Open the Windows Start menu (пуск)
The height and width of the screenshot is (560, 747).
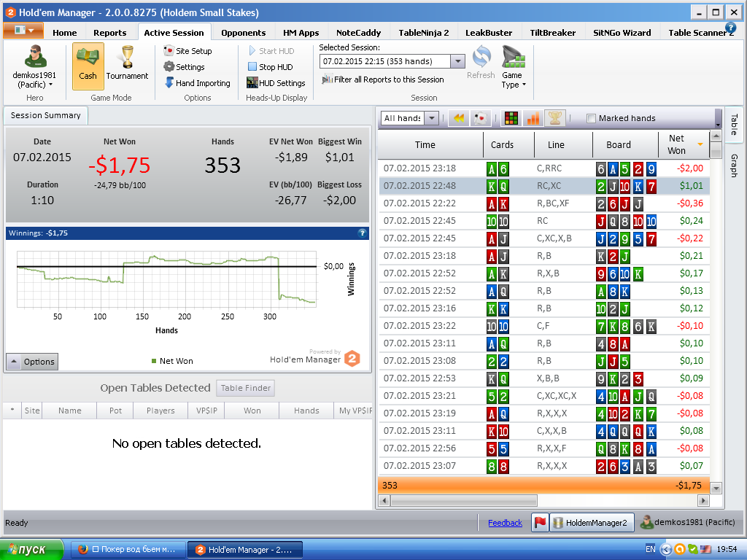click(x=32, y=550)
